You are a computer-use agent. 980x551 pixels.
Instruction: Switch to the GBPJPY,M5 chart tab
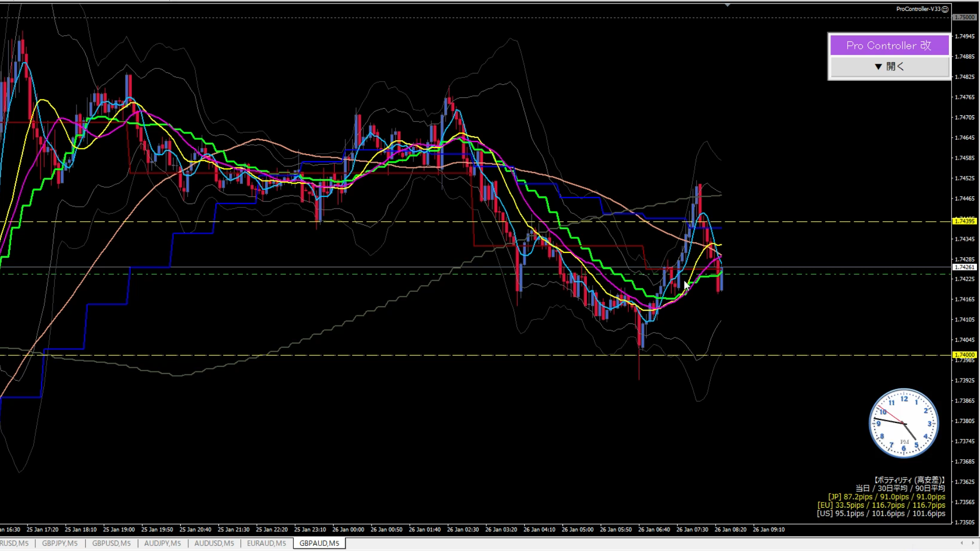point(60,543)
